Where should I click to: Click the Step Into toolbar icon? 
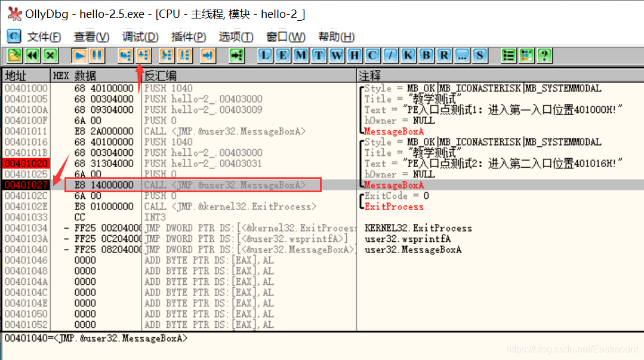(125, 56)
